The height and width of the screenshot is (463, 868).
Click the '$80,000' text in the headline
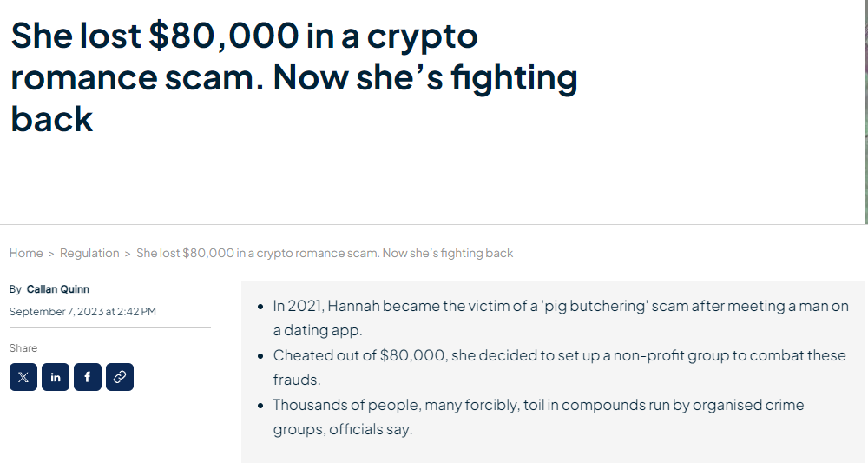pyautogui.click(x=224, y=36)
